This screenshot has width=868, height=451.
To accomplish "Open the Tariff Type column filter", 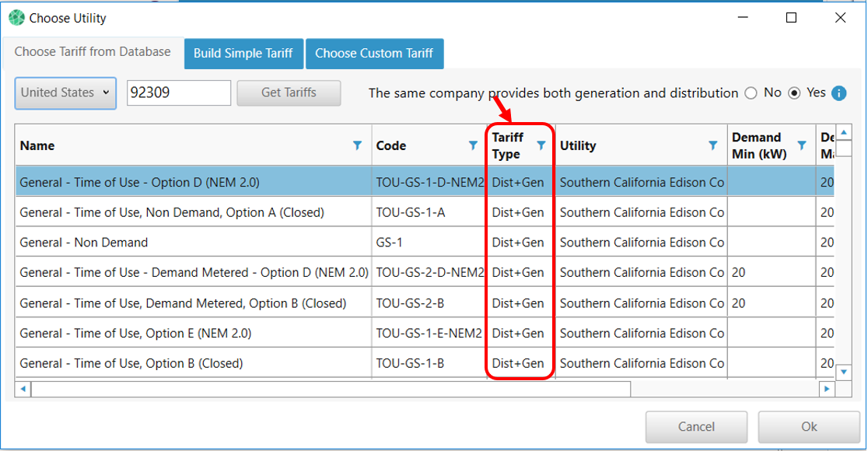I will coord(541,145).
